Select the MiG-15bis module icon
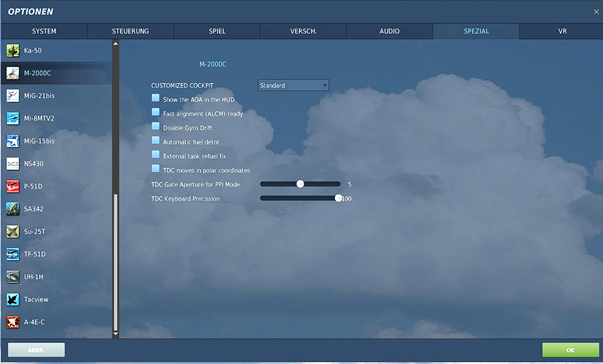The height and width of the screenshot is (364, 603). 13,141
